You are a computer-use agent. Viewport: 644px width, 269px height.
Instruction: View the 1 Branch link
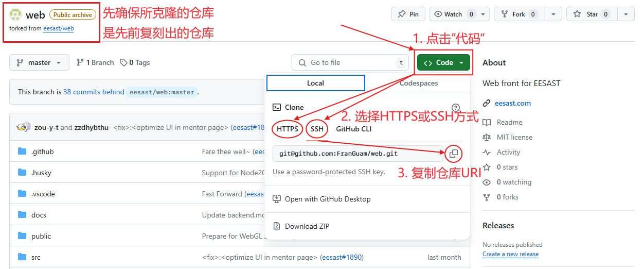click(95, 62)
